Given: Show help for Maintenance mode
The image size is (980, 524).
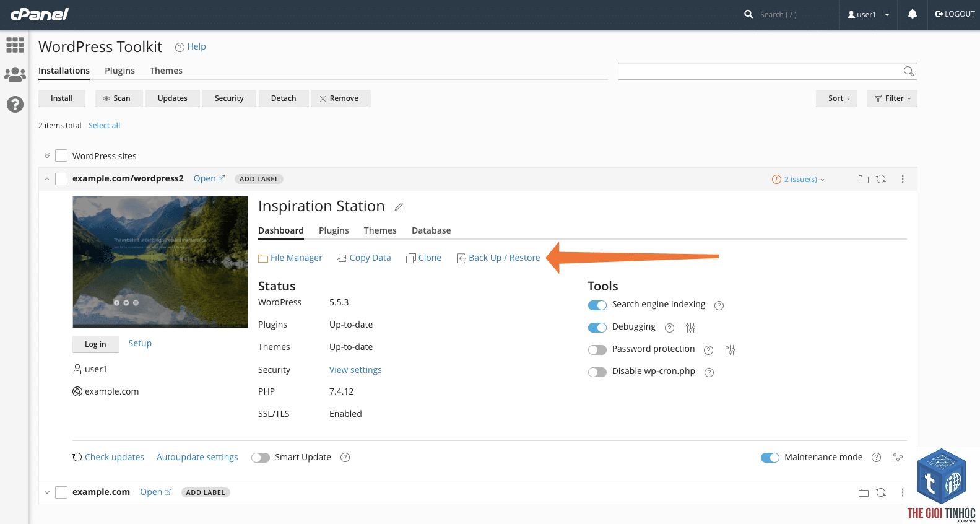Looking at the screenshot, I should (876, 457).
